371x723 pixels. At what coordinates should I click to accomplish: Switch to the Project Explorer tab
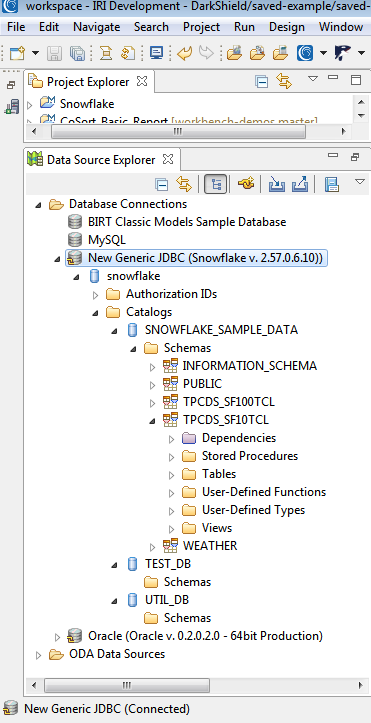(88, 82)
